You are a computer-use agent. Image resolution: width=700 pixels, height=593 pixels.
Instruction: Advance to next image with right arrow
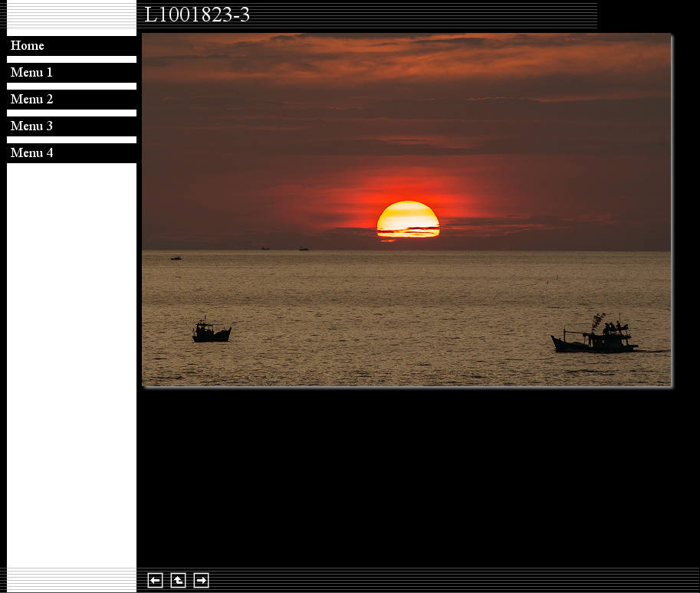201,581
